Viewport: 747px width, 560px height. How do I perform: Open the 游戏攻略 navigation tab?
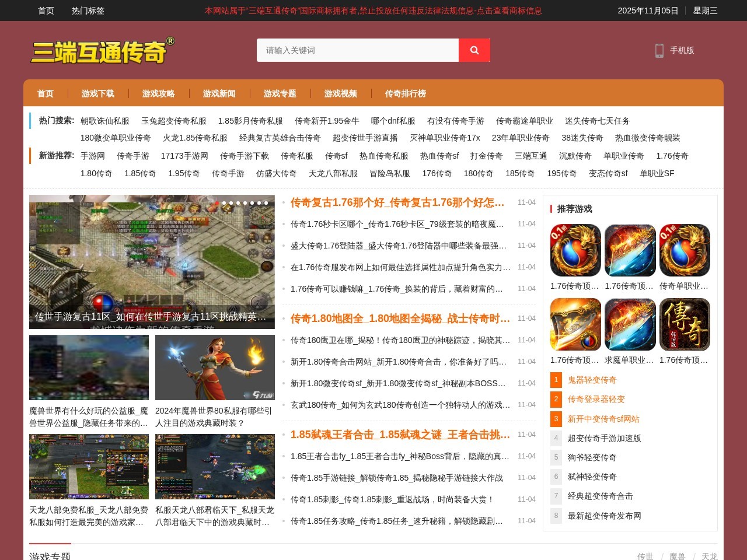tap(159, 93)
